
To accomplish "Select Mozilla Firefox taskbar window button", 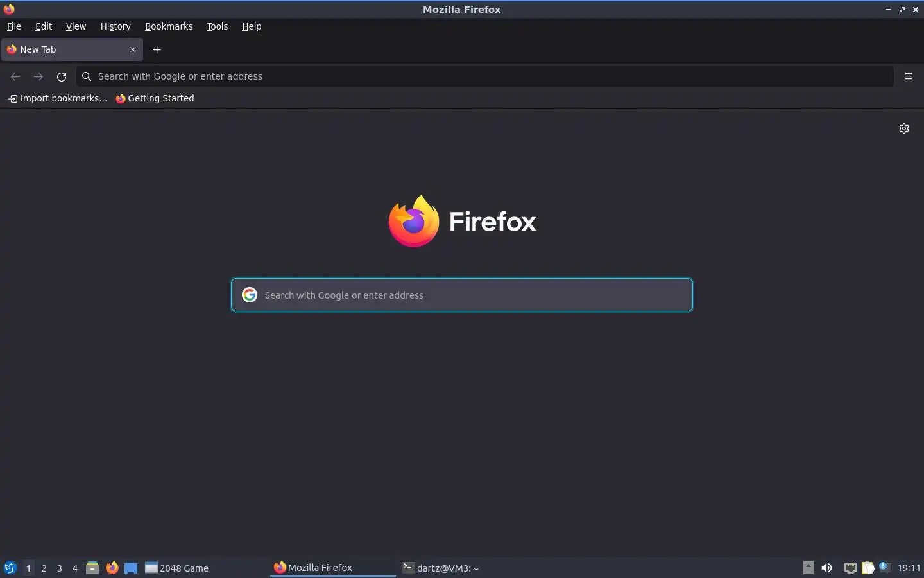I will pos(333,568).
